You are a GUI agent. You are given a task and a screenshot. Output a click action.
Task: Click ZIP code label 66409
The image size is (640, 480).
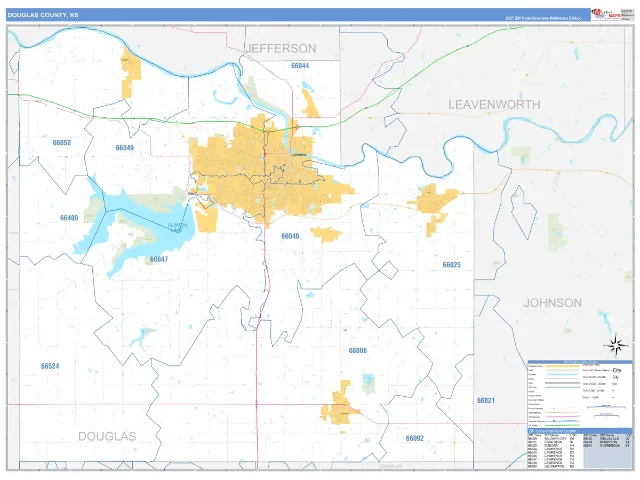(69, 218)
